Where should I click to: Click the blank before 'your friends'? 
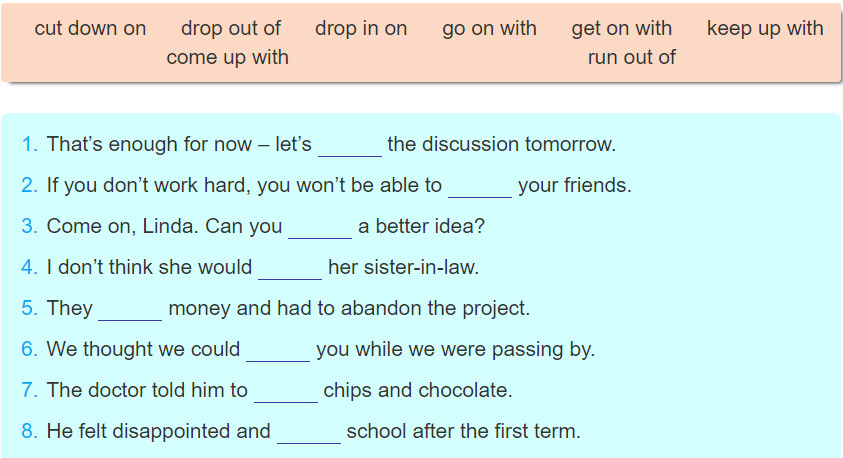click(x=480, y=186)
